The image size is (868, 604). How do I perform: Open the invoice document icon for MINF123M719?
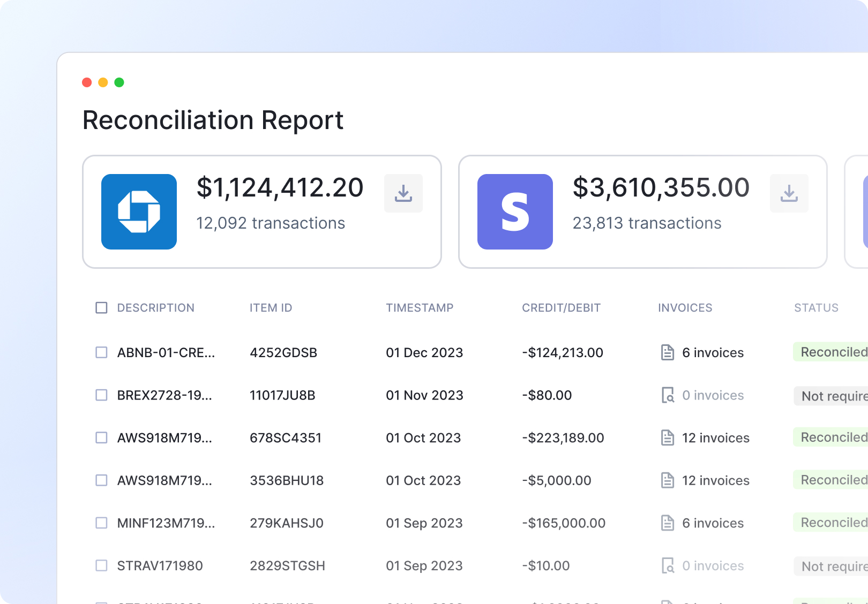pos(667,523)
